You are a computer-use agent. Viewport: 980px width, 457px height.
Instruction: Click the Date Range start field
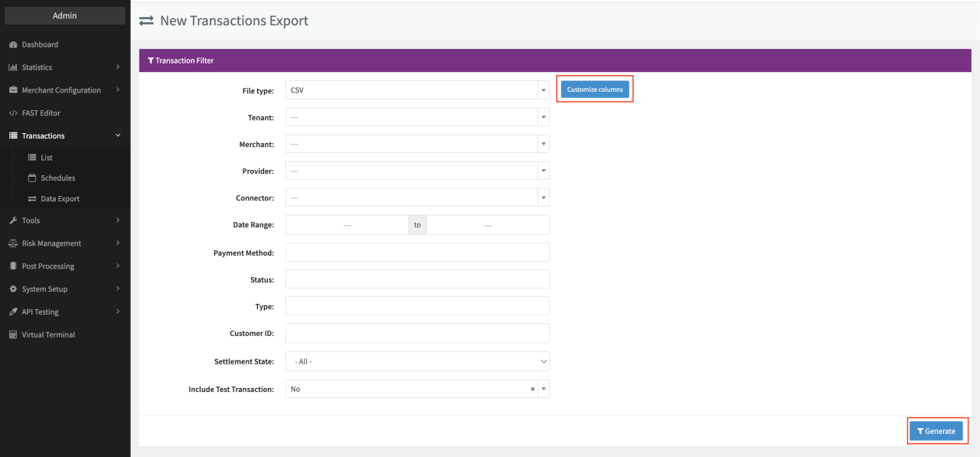coord(347,225)
